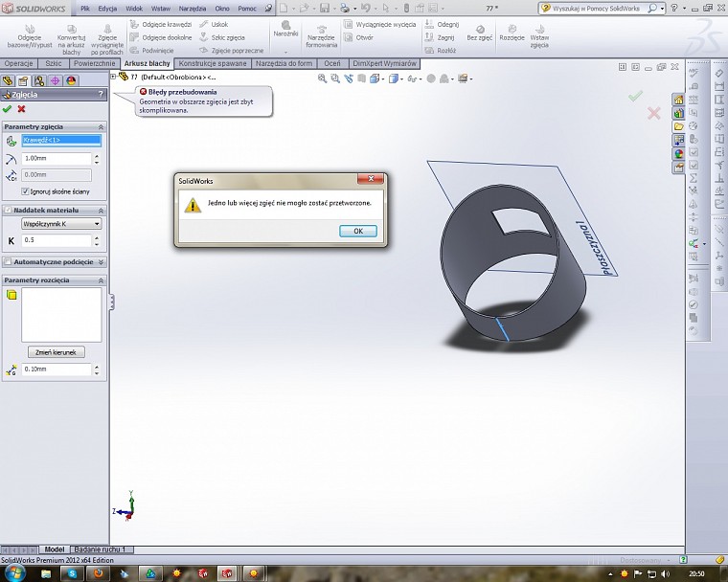This screenshot has height=582, width=728.
Task: Select Zgięcie wyciągnięte po profilach tool
Action: tap(107, 41)
